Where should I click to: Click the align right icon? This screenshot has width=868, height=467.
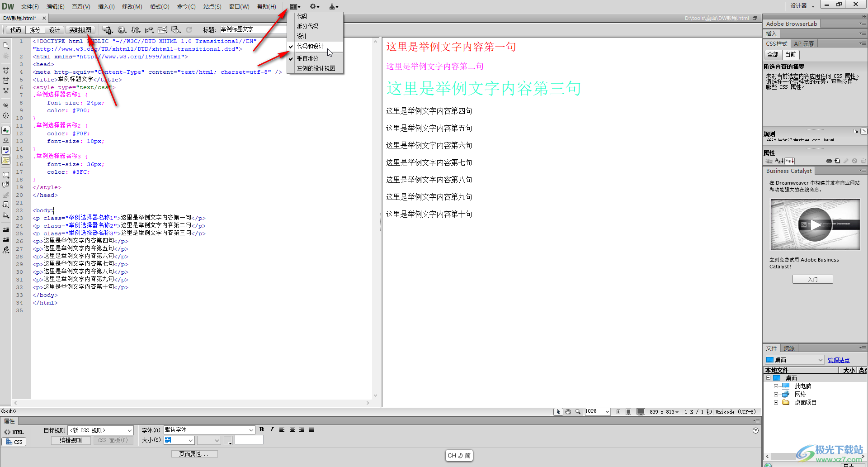click(302, 429)
